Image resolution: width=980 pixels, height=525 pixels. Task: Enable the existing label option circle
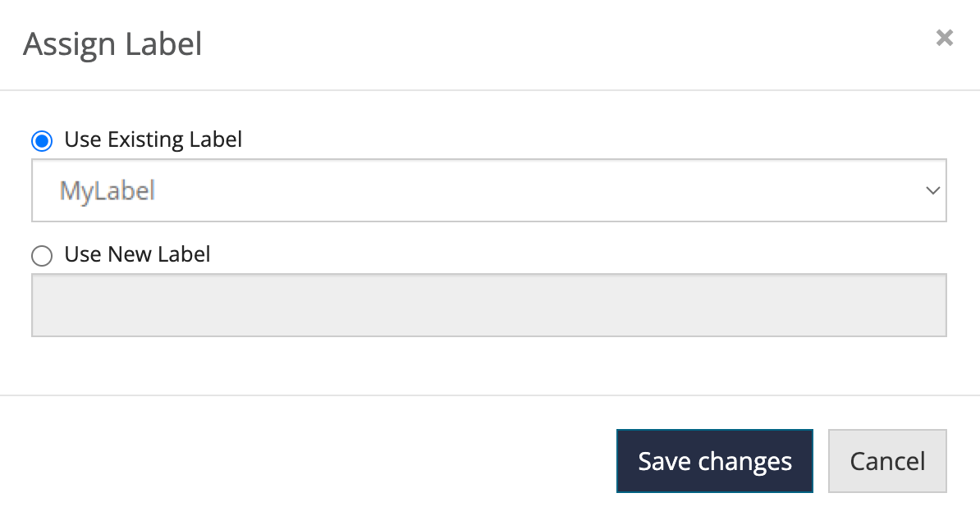[x=41, y=141]
